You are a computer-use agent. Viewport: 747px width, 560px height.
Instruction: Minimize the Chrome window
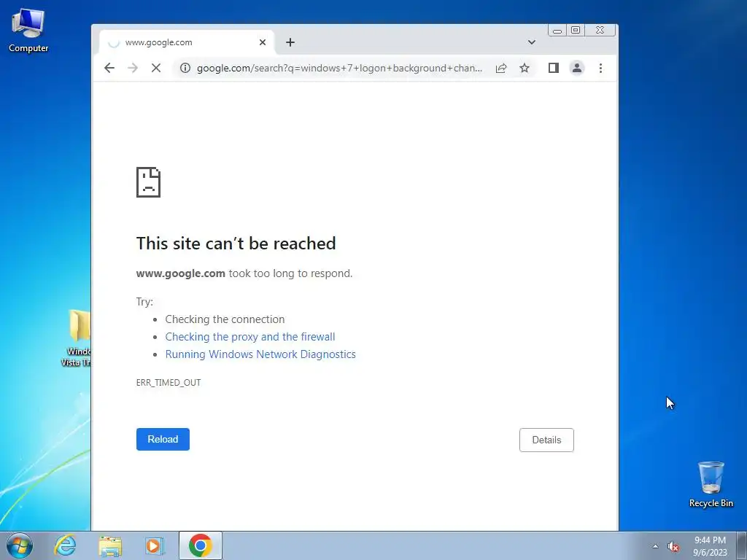coord(557,31)
